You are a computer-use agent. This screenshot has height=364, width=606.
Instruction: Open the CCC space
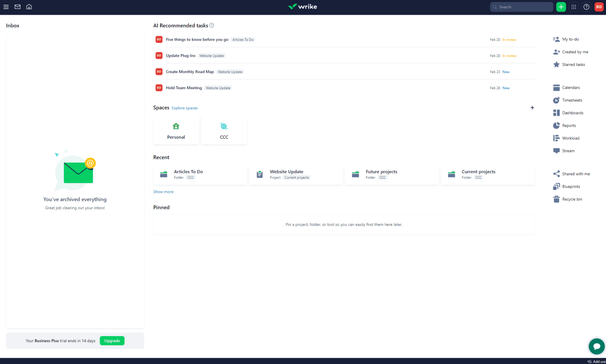tap(224, 131)
